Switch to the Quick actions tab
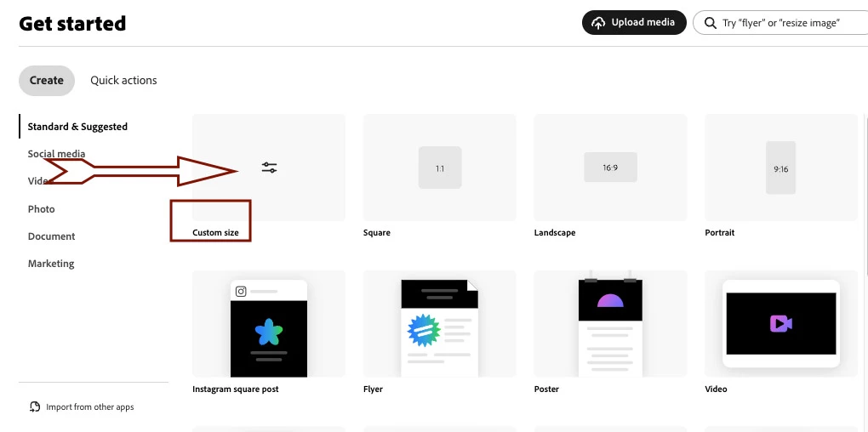This screenshot has width=868, height=432. pyautogui.click(x=123, y=80)
